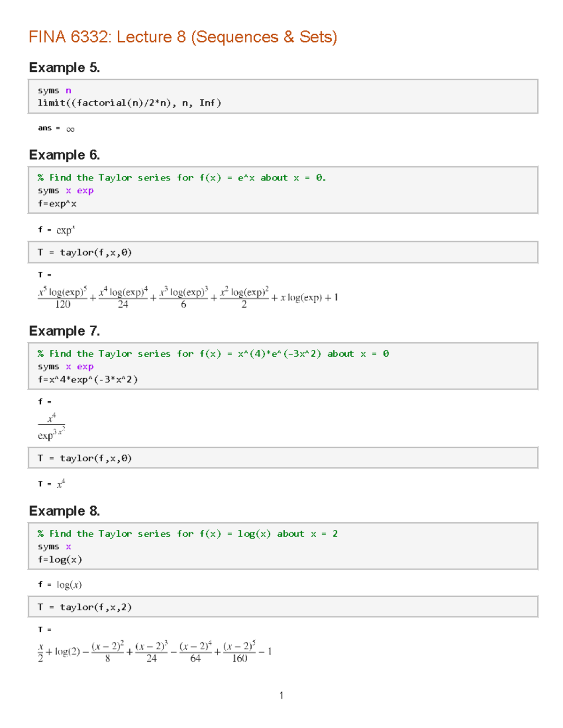Click the T = taylor(f,x,0) block under Example 6

(85, 253)
